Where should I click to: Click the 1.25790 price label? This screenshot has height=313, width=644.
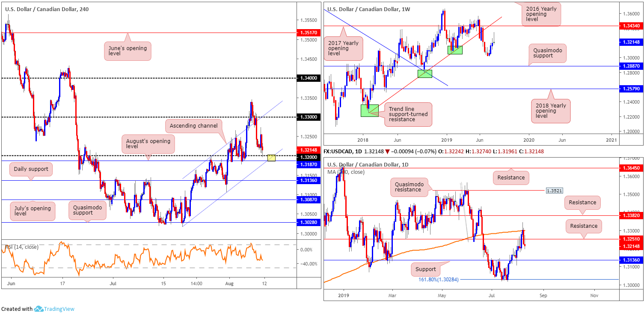[631, 89]
